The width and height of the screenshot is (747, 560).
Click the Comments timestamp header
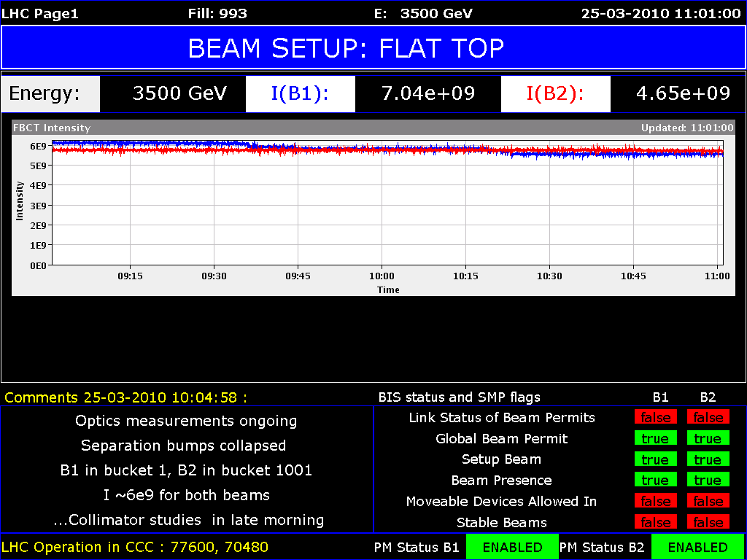[125, 397]
